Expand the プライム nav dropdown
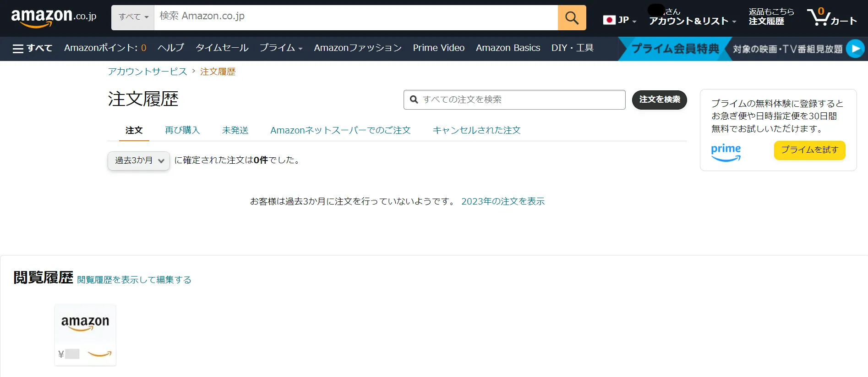This screenshot has width=868, height=377. (x=281, y=48)
